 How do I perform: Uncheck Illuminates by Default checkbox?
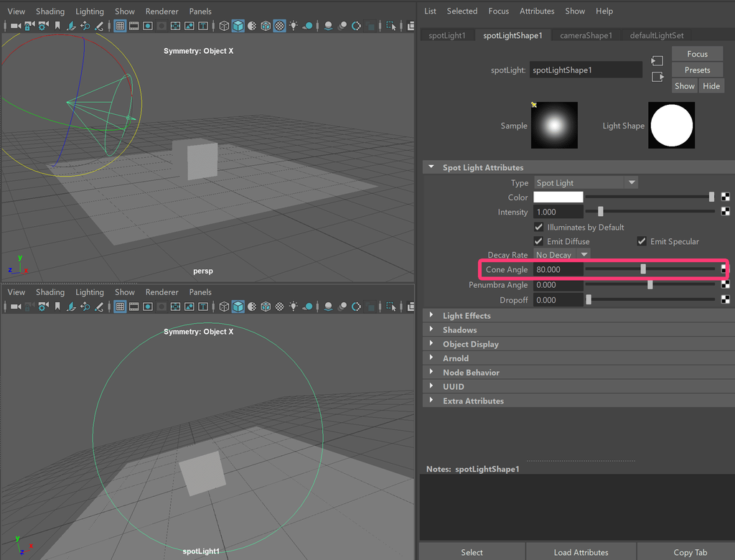click(538, 227)
